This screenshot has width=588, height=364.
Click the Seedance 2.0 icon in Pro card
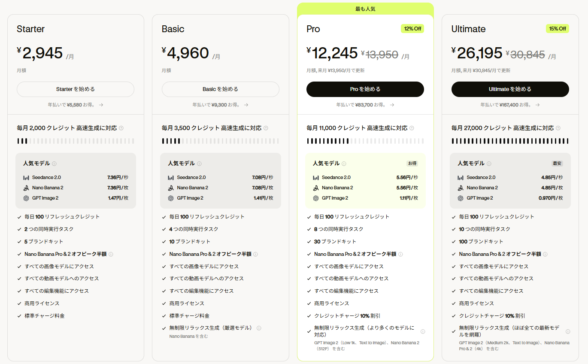[316, 177]
